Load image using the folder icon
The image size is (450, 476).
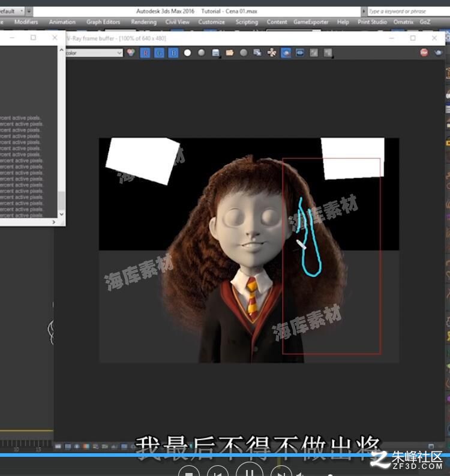click(230, 53)
